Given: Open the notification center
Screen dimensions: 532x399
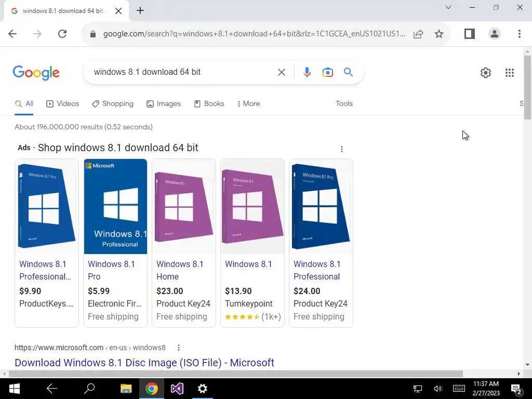Looking at the screenshot, I should pyautogui.click(x=516, y=389).
